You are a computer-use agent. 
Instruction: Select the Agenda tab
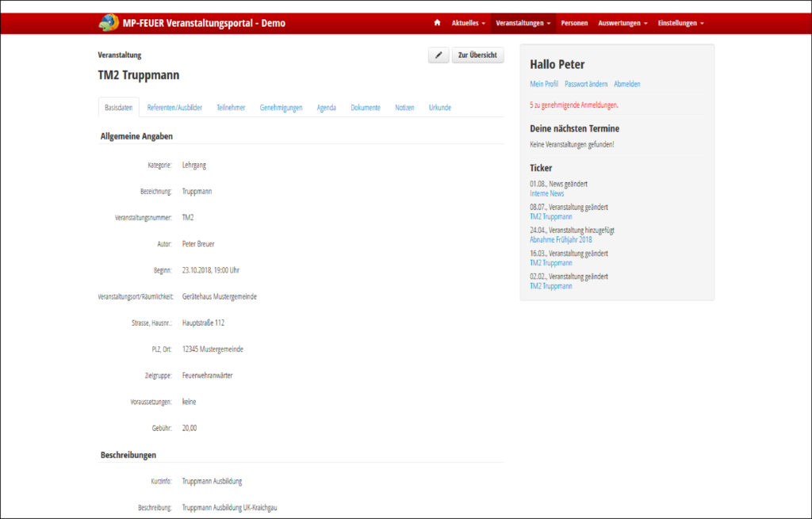coord(326,108)
